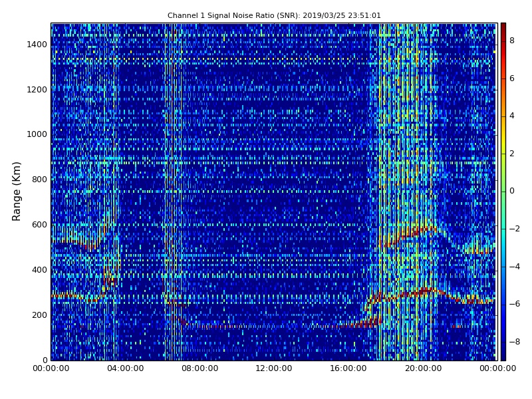
Task: Click the colorbar value −6 label
Action: tap(515, 304)
